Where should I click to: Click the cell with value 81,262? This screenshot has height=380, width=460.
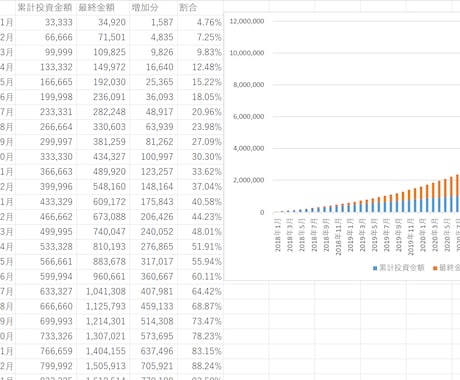pyautogui.click(x=154, y=142)
